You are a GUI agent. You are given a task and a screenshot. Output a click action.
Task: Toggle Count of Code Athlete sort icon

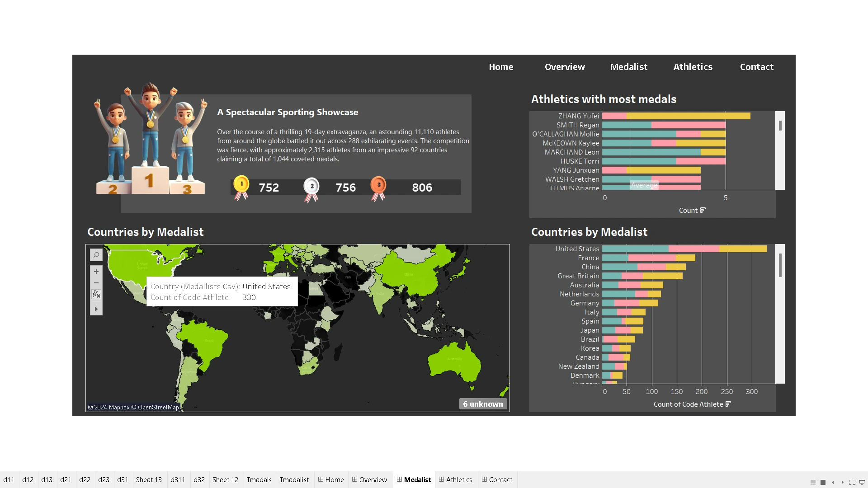pos(728,404)
